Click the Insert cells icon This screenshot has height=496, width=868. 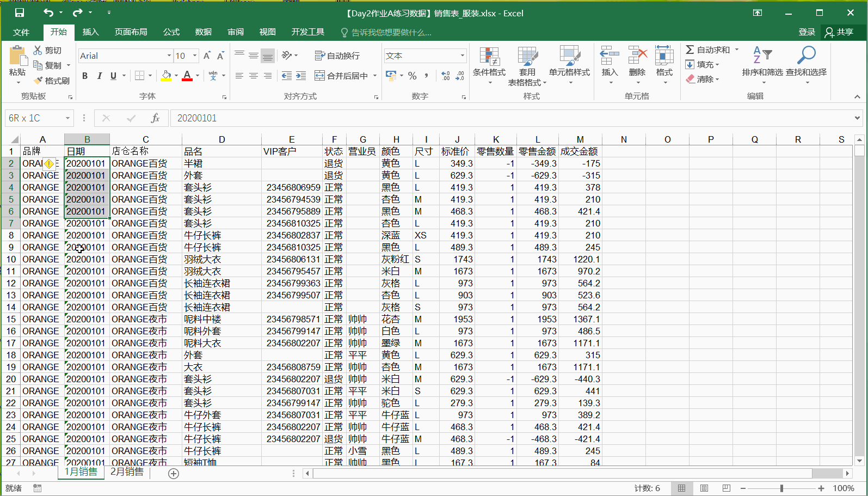pyautogui.click(x=610, y=56)
